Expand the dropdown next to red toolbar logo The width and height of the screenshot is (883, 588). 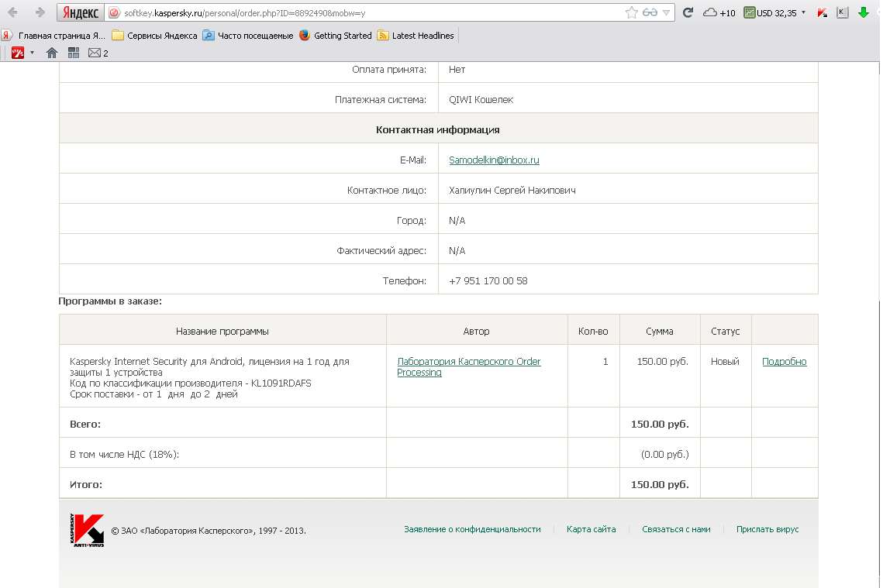click(x=32, y=53)
